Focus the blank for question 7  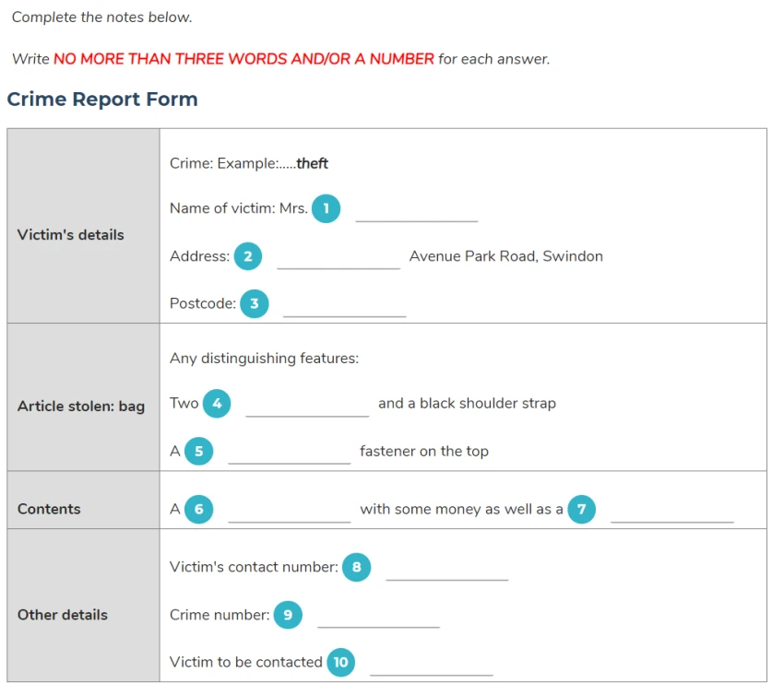point(672,512)
